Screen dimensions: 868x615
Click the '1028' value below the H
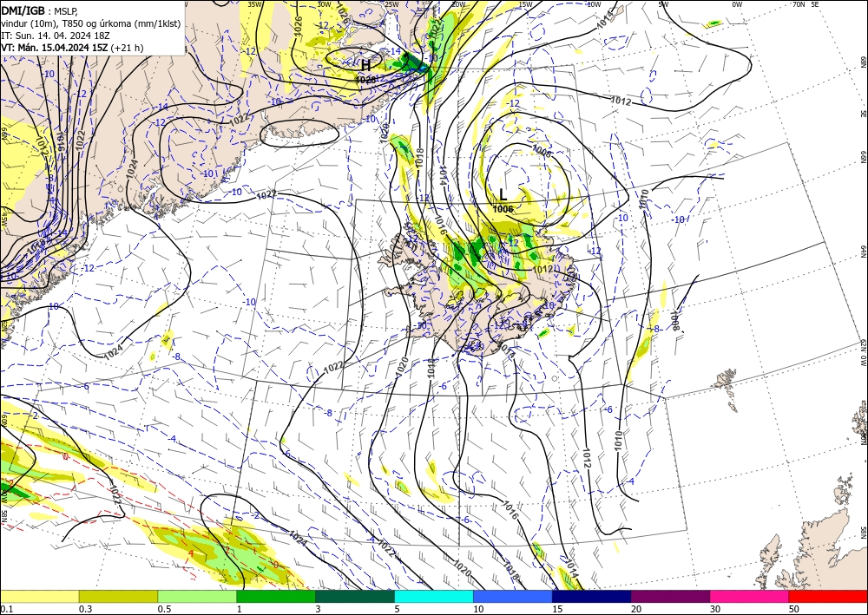365,80
